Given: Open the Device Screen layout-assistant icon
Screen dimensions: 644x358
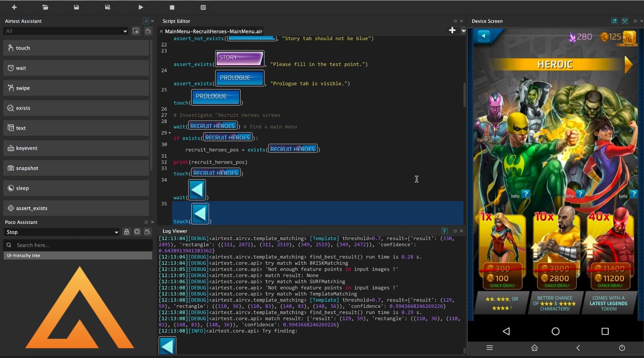Looking at the screenshot, I should 614,21.
